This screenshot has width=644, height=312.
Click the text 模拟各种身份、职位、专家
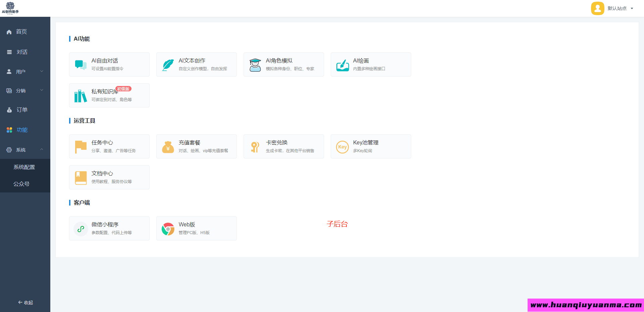pos(290,69)
